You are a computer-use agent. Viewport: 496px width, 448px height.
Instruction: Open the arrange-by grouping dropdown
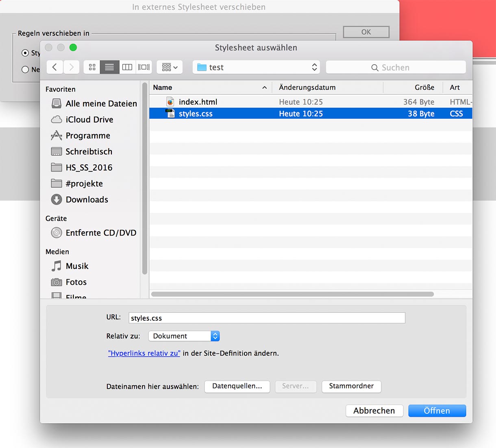pos(170,68)
